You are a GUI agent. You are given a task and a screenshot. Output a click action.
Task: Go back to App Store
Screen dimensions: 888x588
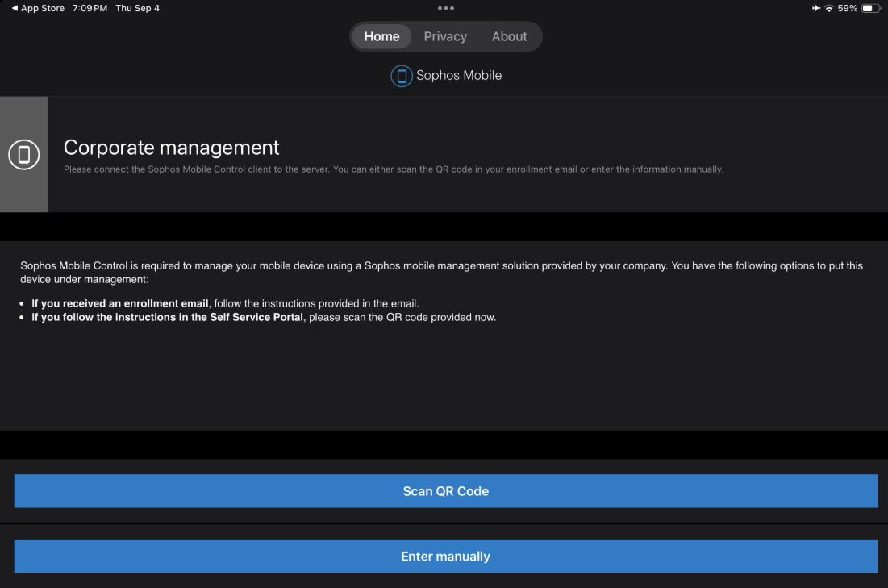coord(37,8)
